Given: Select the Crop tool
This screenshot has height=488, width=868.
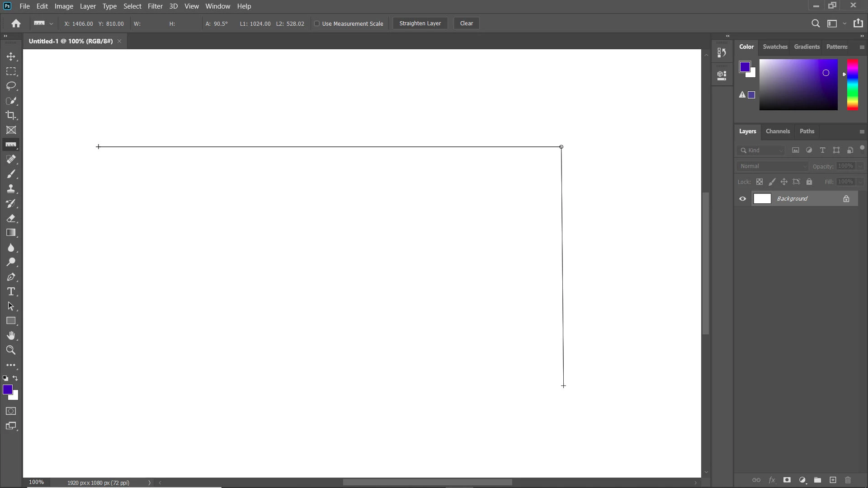Looking at the screenshot, I should click(x=11, y=115).
